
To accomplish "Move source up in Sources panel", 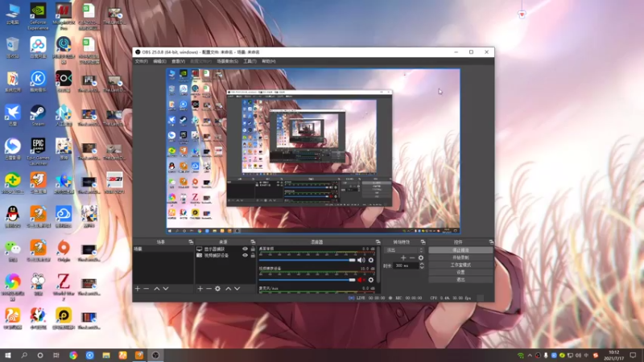I will pyautogui.click(x=229, y=289).
